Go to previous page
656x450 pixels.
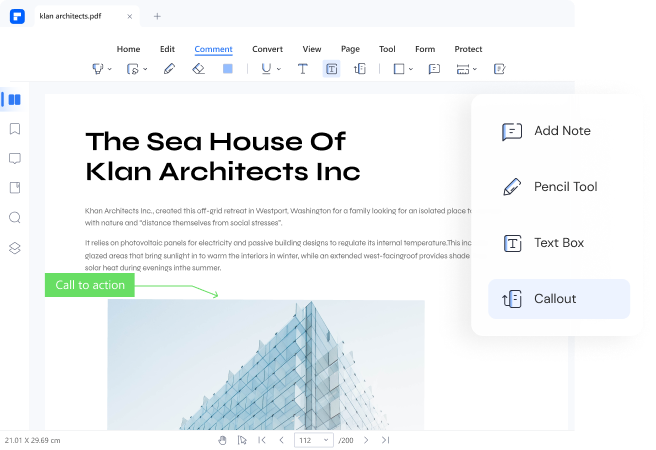tap(282, 440)
